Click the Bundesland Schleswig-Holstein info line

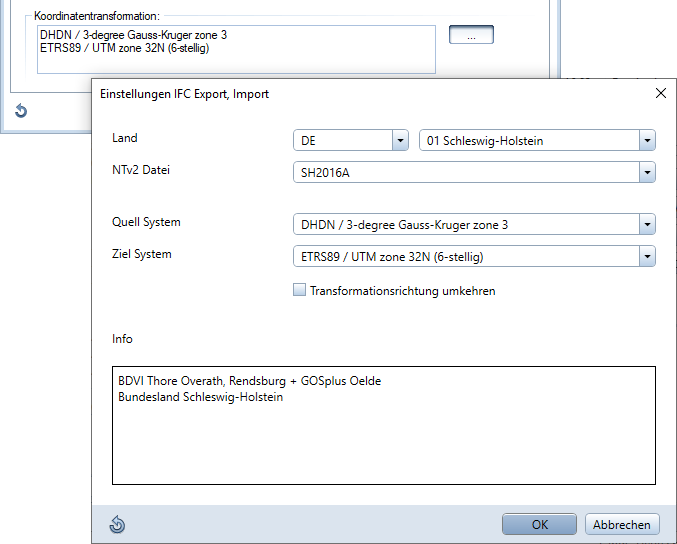pyautogui.click(x=200, y=397)
